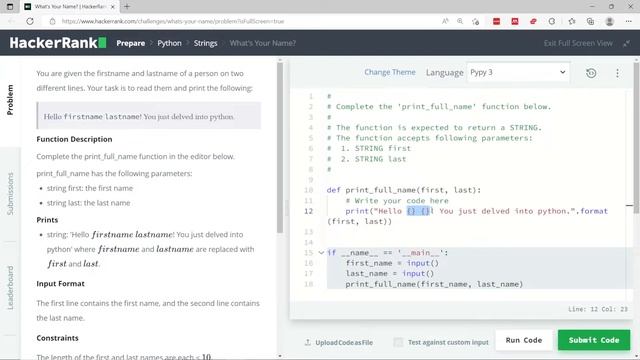Click the '# Write your code here' comment
Screen dimensions: 640x360
(397, 201)
